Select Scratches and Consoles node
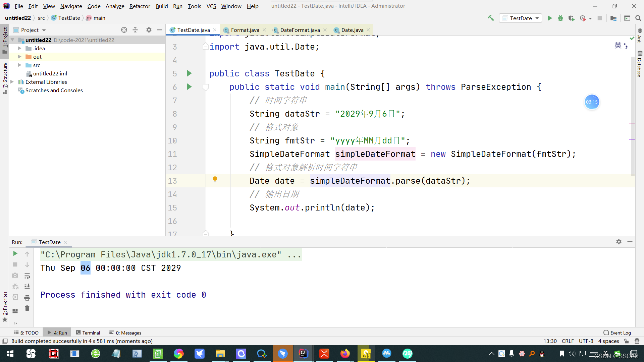644x362 pixels. click(x=54, y=90)
